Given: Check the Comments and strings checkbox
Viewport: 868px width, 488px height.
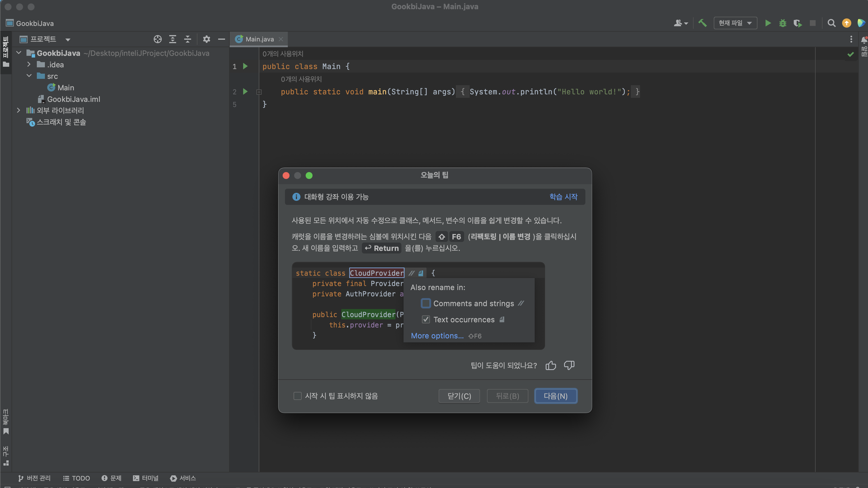Looking at the screenshot, I should (x=426, y=304).
